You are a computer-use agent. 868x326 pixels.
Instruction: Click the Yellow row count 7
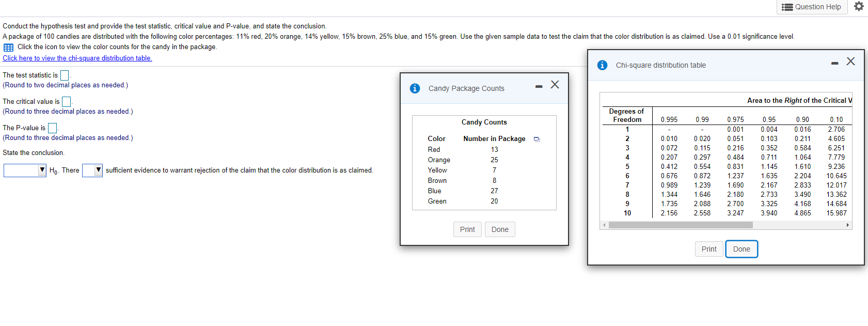click(494, 170)
